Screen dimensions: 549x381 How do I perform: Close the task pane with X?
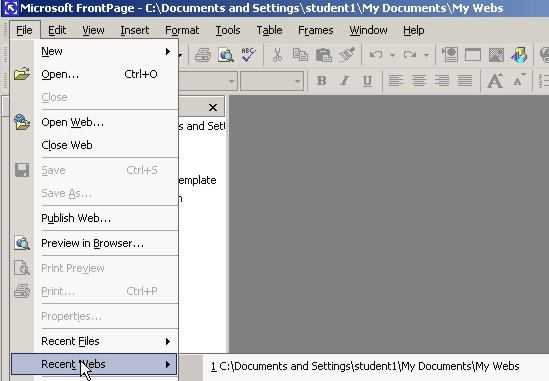point(213,108)
